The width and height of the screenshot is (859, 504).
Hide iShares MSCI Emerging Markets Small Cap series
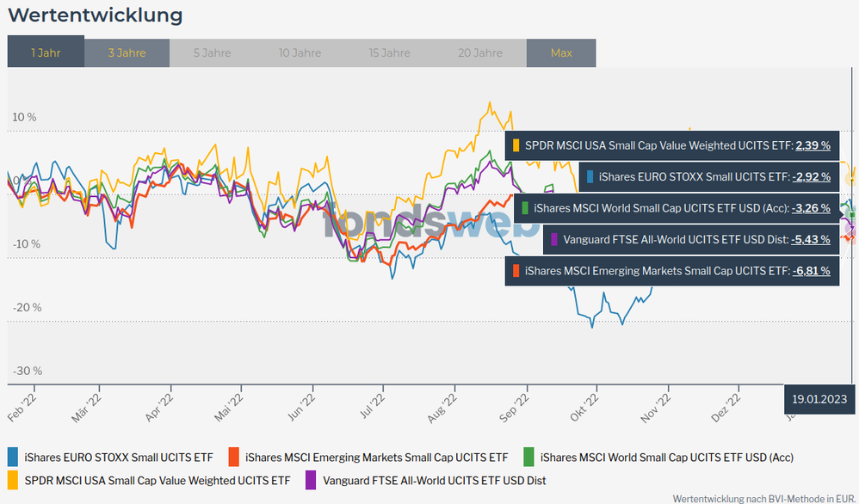click(376, 457)
